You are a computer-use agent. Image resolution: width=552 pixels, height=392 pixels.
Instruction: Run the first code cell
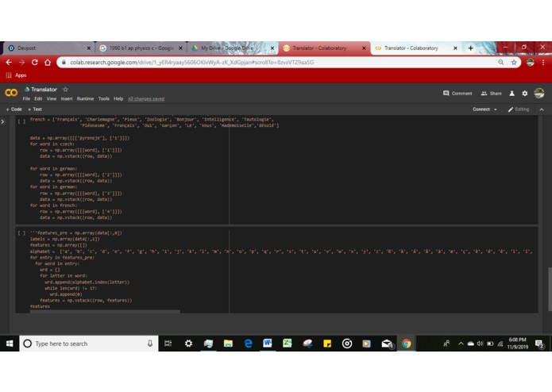click(21, 121)
